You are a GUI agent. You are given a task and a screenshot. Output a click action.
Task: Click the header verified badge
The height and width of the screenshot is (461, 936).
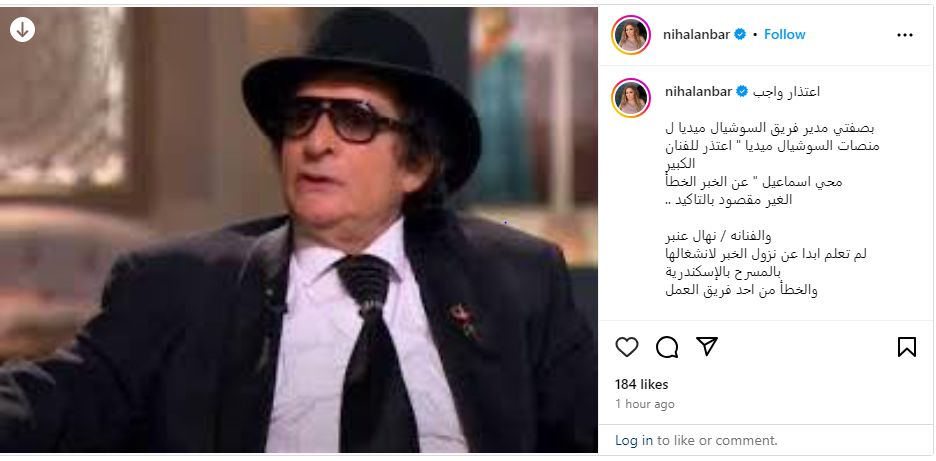point(740,35)
